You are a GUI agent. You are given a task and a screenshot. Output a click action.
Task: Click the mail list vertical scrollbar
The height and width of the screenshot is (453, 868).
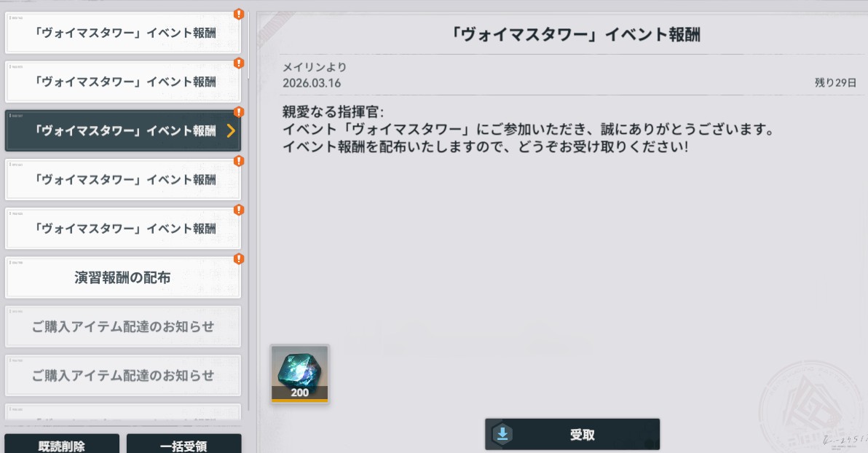[248, 210]
